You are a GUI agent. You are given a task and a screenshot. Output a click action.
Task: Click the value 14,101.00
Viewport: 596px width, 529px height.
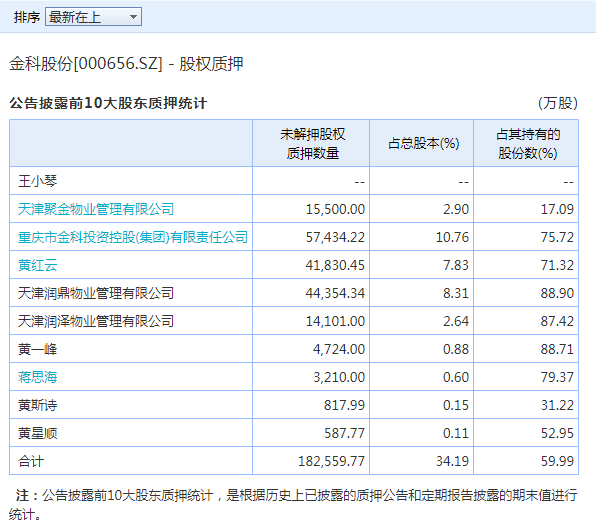point(335,322)
